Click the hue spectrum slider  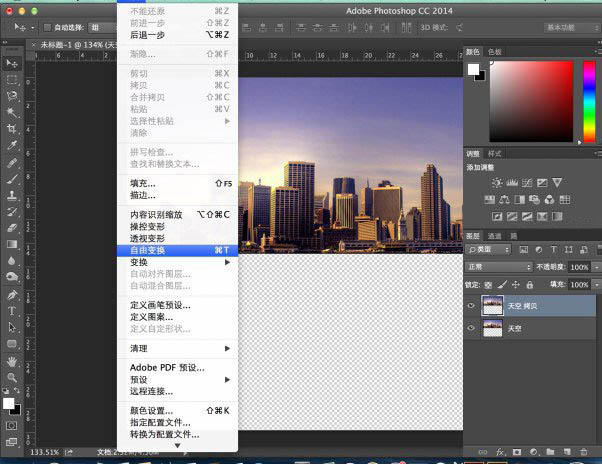[x=590, y=101]
